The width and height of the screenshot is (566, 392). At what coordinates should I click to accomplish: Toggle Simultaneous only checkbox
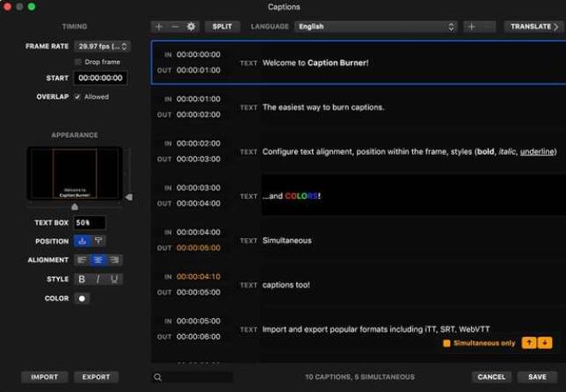pos(446,344)
